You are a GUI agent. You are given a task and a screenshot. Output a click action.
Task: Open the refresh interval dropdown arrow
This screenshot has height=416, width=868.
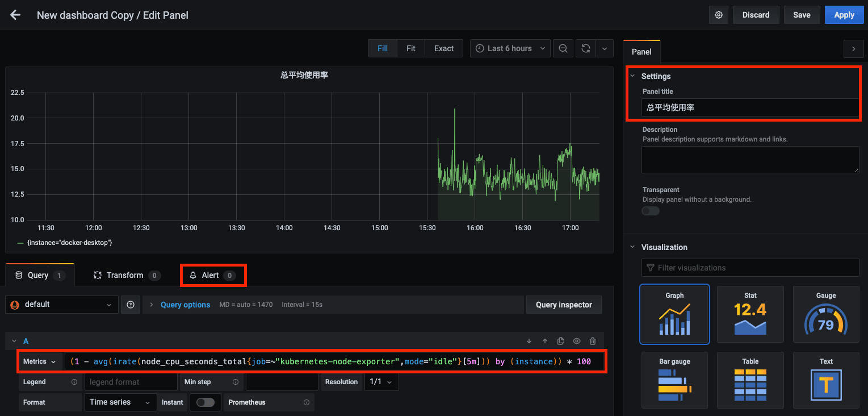[x=605, y=48]
